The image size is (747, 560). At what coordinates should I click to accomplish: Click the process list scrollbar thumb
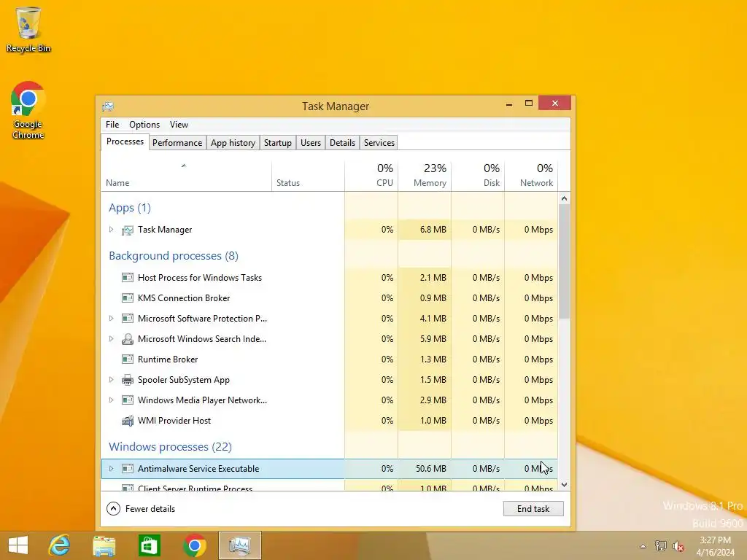coord(564,262)
